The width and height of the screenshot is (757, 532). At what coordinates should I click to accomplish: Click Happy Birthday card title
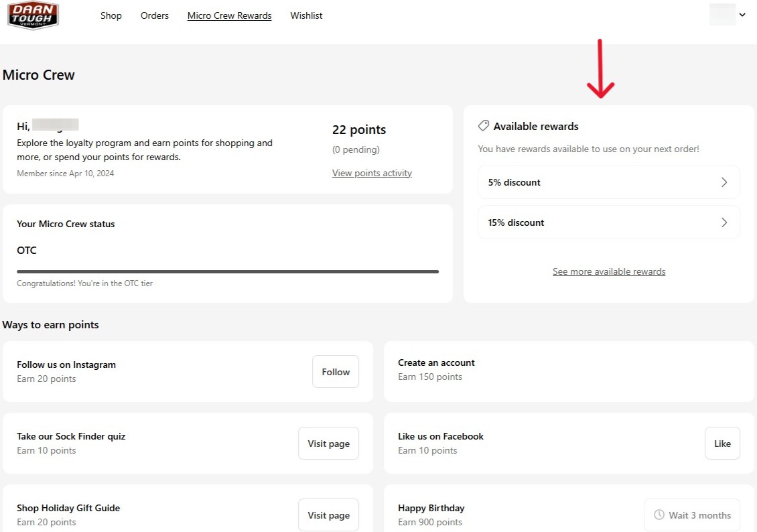[x=431, y=508]
